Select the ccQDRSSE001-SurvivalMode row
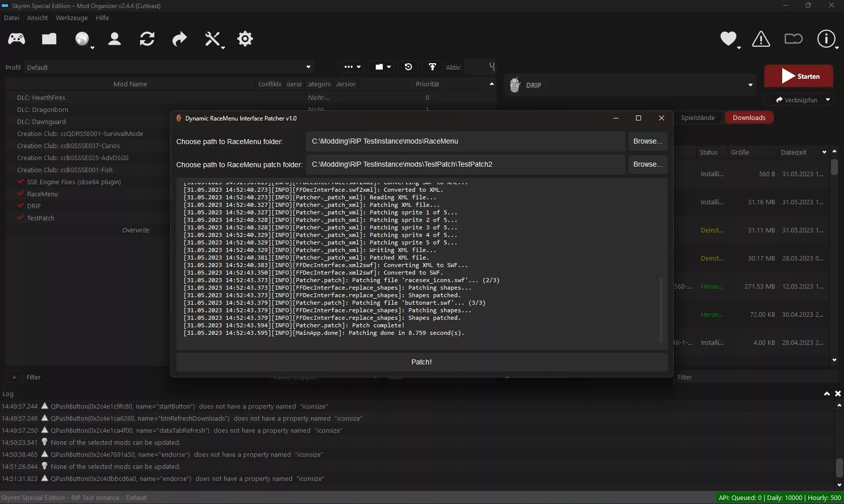The height and width of the screenshot is (504, 844). tap(88, 134)
